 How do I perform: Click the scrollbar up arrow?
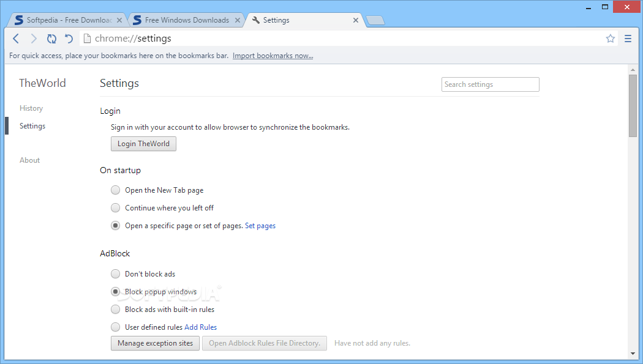[x=633, y=70]
